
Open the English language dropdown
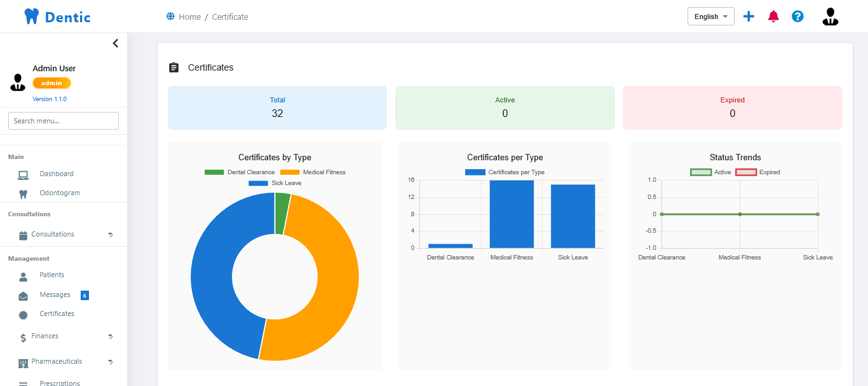pyautogui.click(x=710, y=17)
